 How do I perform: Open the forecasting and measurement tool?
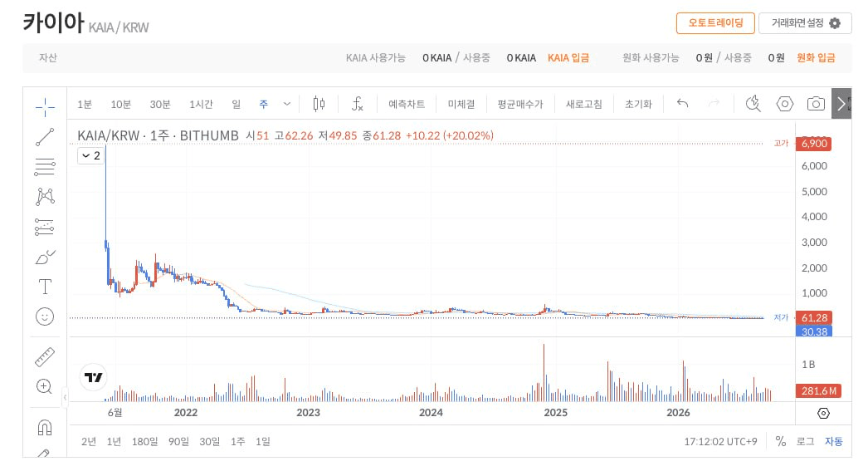(x=45, y=227)
